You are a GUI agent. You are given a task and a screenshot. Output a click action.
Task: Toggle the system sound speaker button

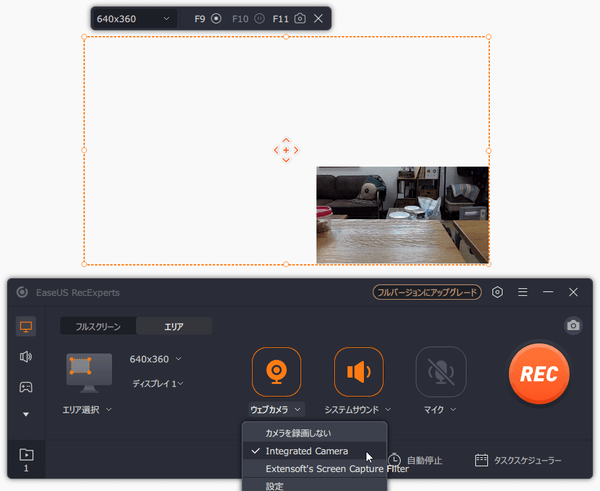tap(359, 372)
